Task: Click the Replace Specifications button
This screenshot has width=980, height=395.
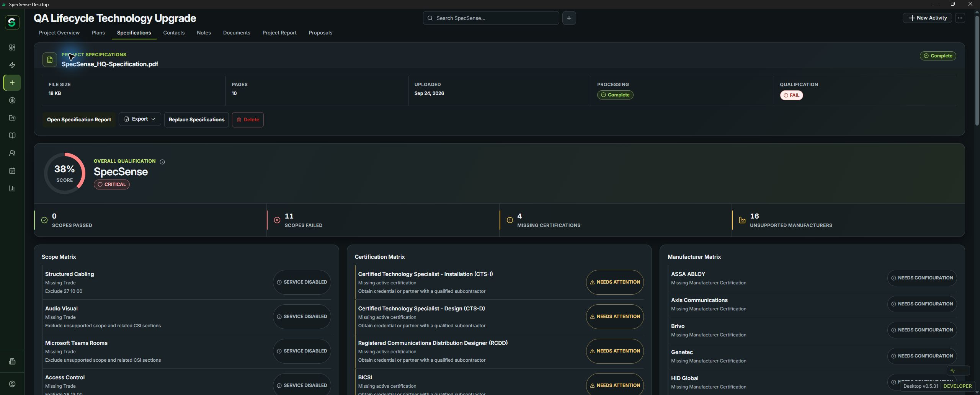Action: click(196, 120)
